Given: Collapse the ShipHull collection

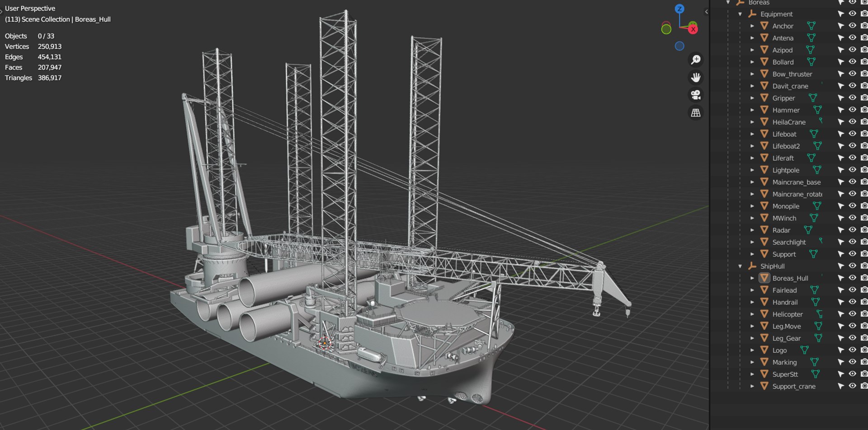Looking at the screenshot, I should point(740,266).
